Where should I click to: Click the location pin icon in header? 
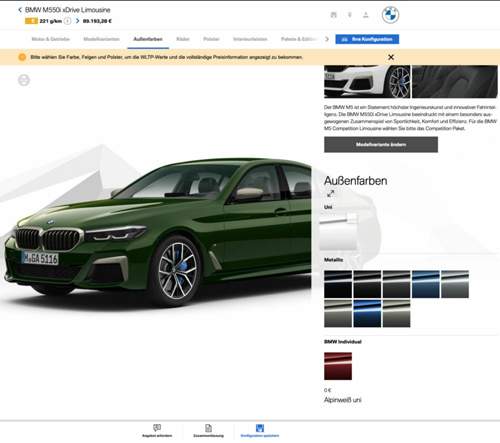pos(350,15)
